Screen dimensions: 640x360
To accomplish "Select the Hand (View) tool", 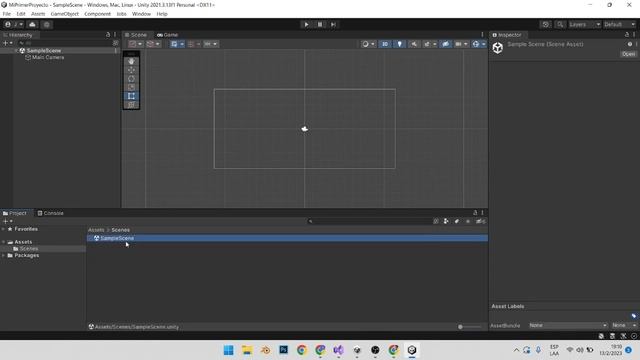I will point(131,61).
